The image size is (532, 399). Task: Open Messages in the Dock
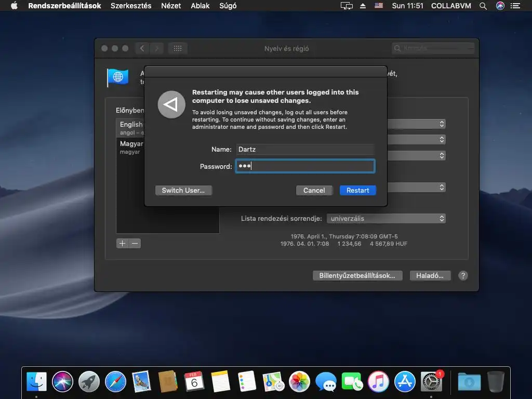326,381
